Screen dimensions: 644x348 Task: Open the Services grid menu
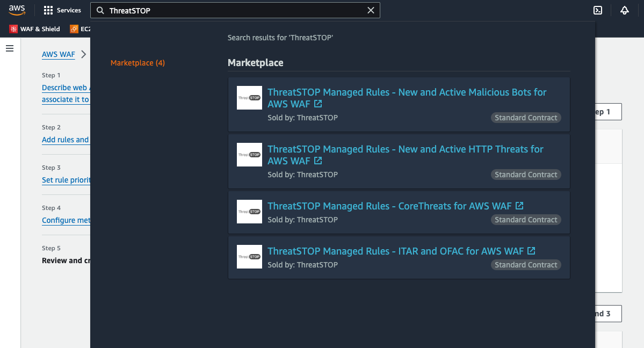pyautogui.click(x=62, y=10)
